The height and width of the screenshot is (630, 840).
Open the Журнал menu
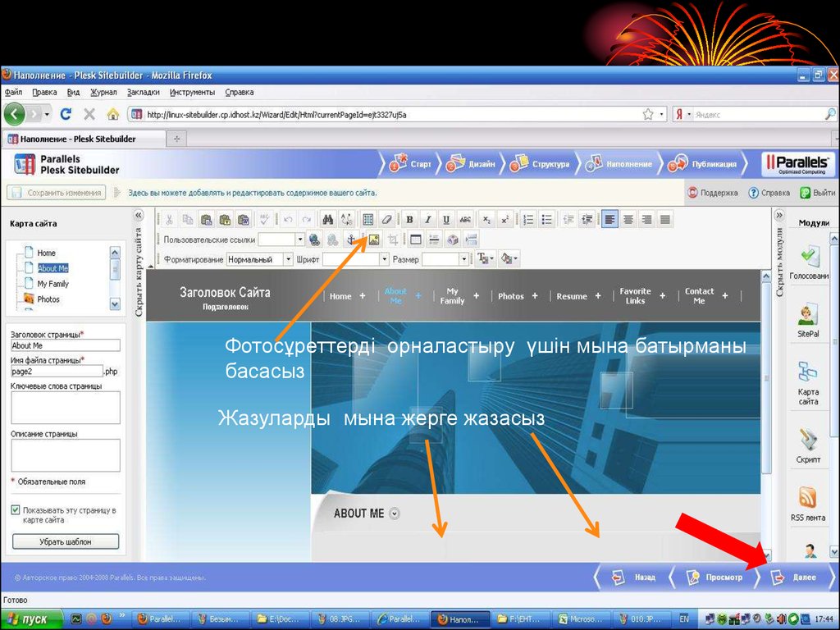click(103, 92)
